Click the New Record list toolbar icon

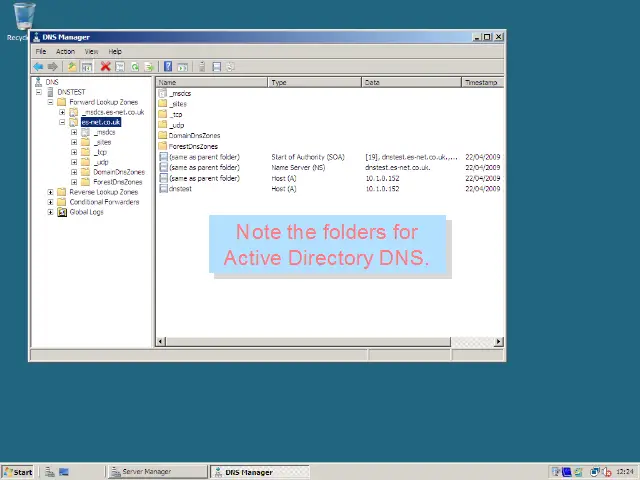216,67
